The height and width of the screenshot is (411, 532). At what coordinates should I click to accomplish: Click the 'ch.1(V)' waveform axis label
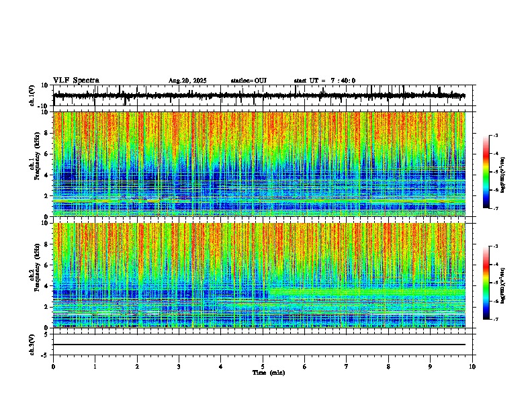point(32,95)
